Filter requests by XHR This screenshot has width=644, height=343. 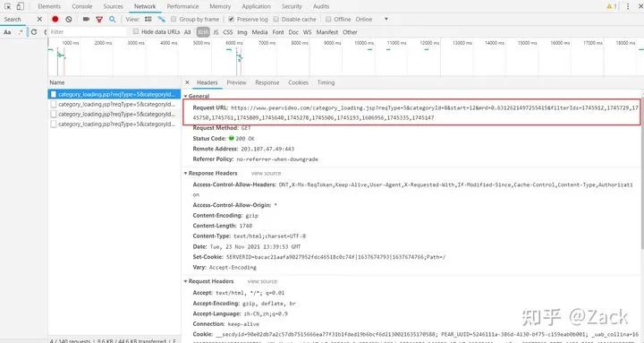pos(203,32)
